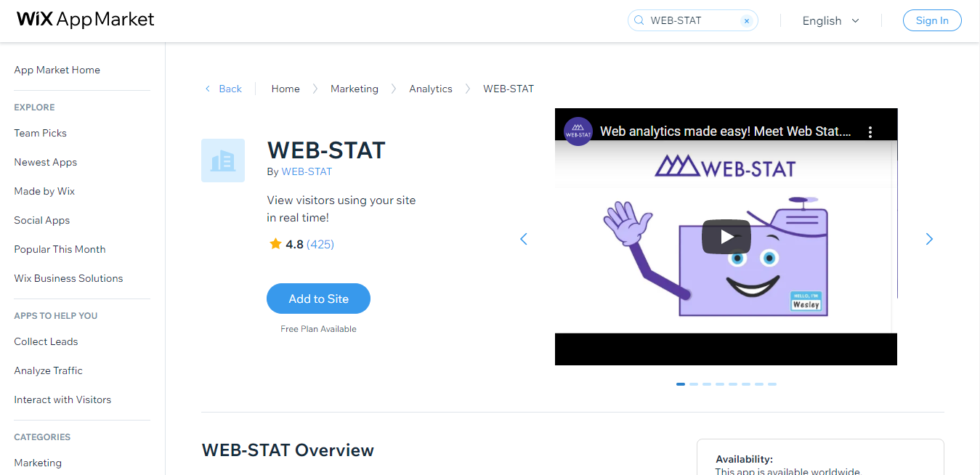Click the WEB-STAT channel avatar in the video
980x475 pixels.
578,131
